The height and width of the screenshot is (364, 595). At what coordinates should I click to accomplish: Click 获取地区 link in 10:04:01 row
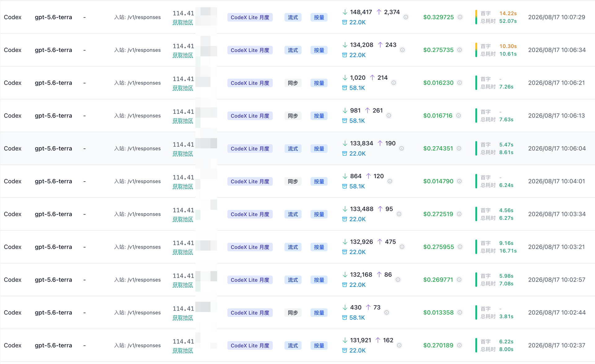point(183,187)
